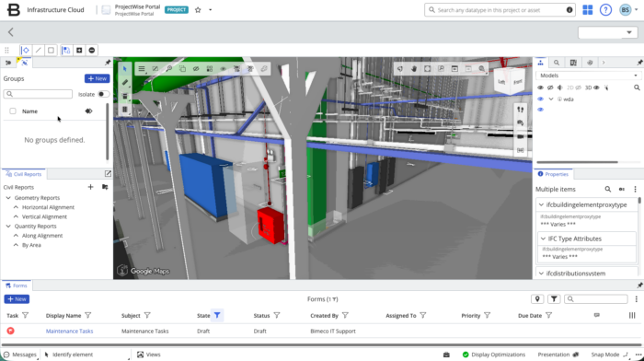Create a new group with New button
The image size is (644, 361).
tap(97, 78)
